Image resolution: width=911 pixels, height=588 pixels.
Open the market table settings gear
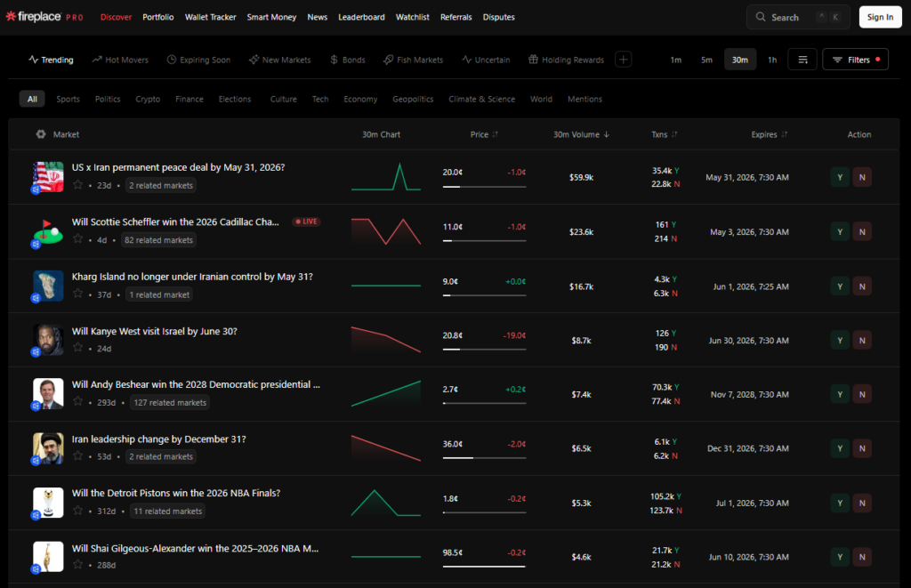[x=41, y=134]
